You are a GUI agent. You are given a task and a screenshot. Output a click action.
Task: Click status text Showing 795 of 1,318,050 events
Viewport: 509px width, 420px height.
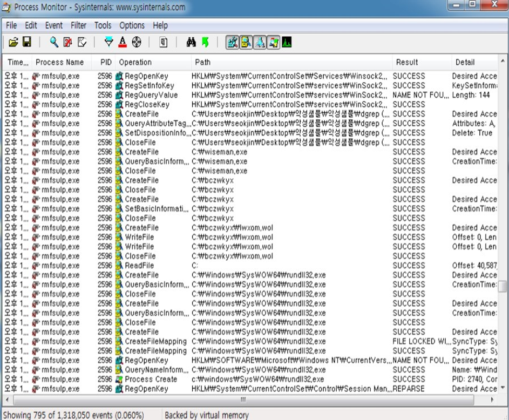point(73,415)
